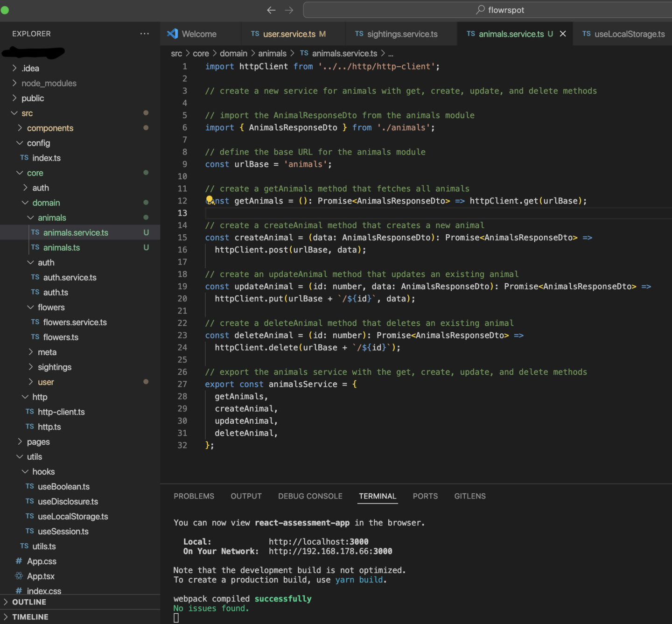
Task: Click the yellow cursor icon on line 12
Action: point(210,200)
